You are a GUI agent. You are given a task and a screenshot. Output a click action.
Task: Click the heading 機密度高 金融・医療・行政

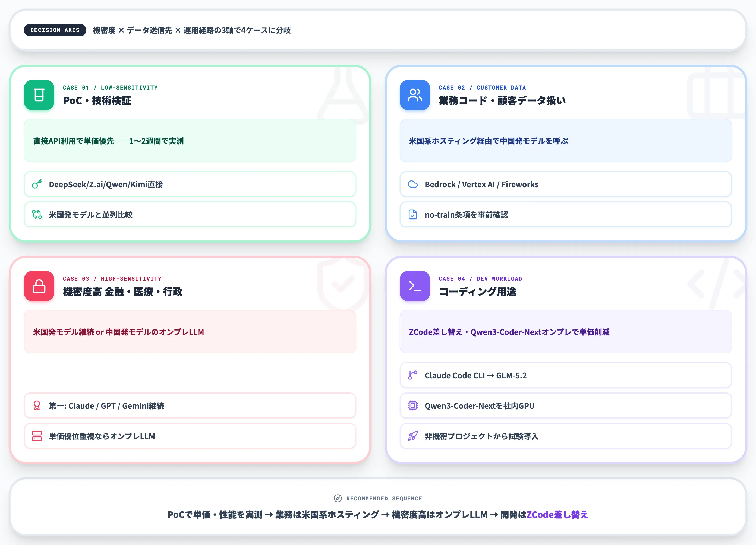tap(123, 292)
